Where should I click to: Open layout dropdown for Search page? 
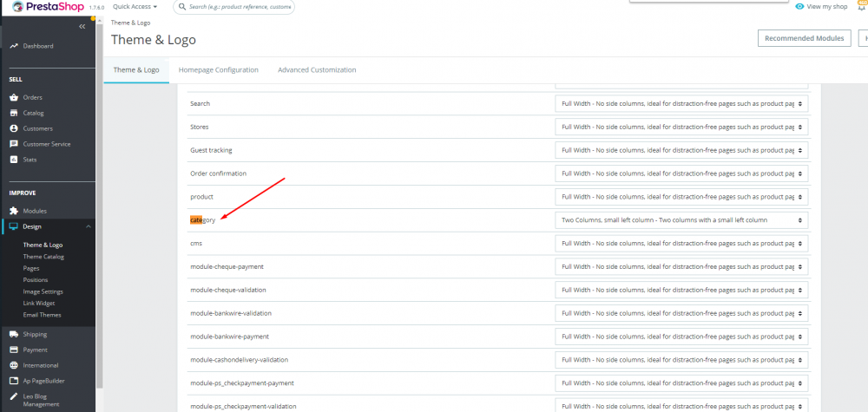coord(681,103)
